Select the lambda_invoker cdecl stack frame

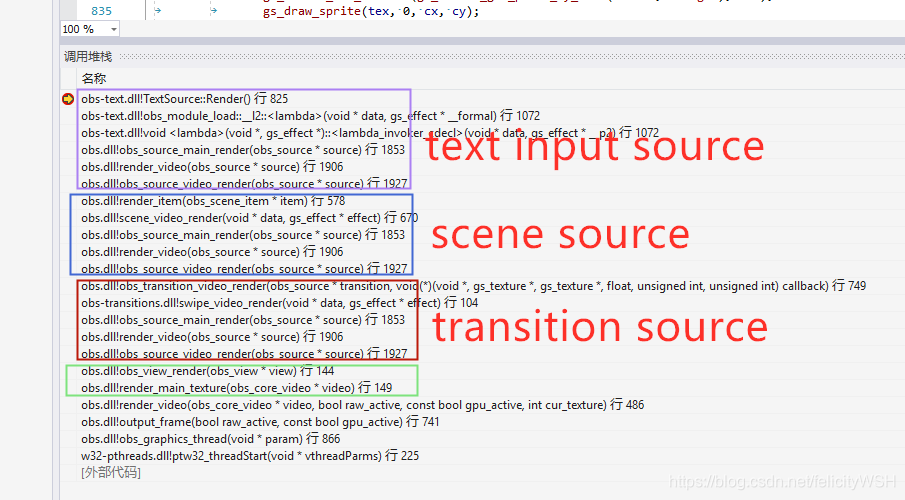(x=369, y=133)
